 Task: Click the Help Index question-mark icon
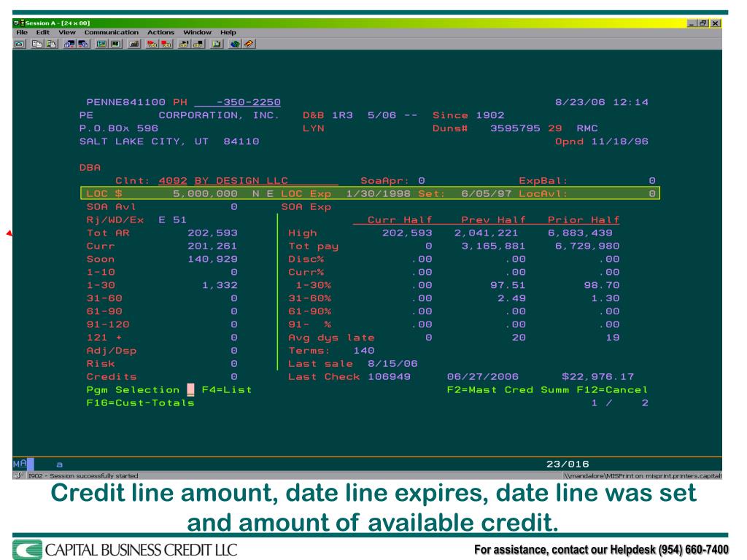[249, 44]
